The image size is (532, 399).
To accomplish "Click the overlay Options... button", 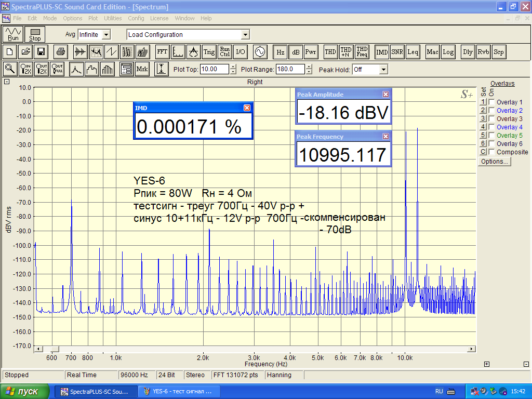I will pyautogui.click(x=495, y=162).
